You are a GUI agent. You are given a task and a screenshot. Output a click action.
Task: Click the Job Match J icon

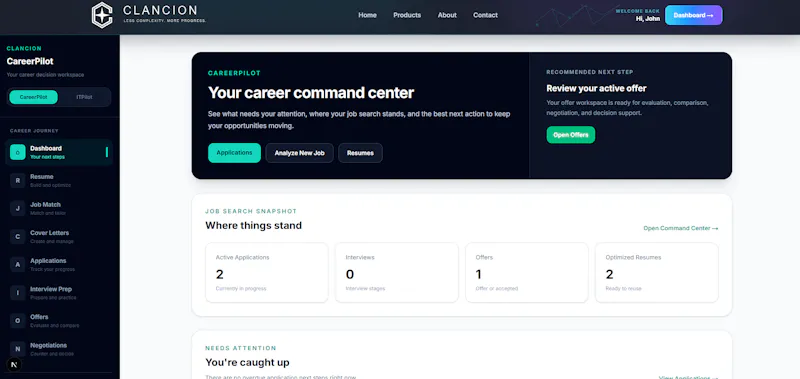click(x=17, y=208)
